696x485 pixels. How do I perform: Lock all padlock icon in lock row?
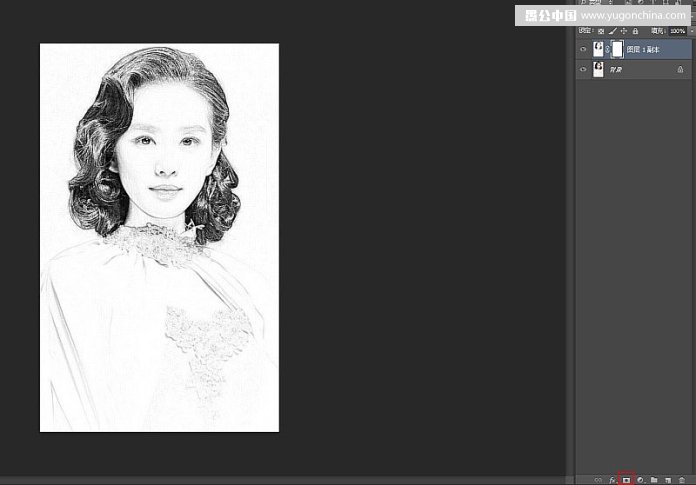pos(635,31)
